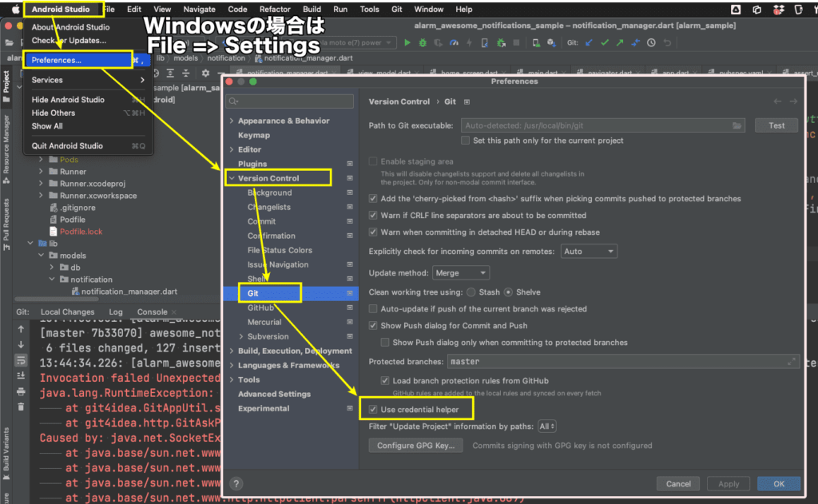Check 'Set this path only for the current project'
The height and width of the screenshot is (504, 818).
tap(466, 141)
